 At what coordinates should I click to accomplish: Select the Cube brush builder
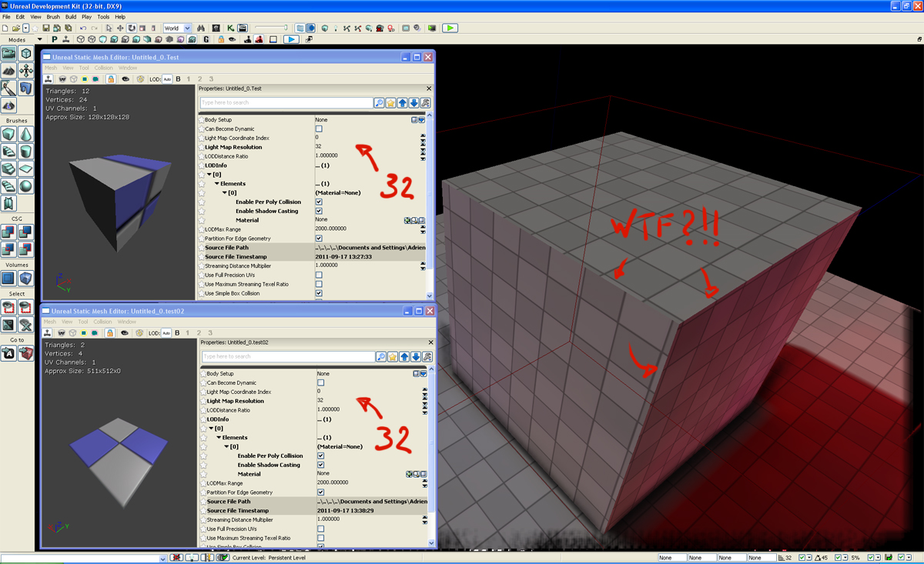8,135
